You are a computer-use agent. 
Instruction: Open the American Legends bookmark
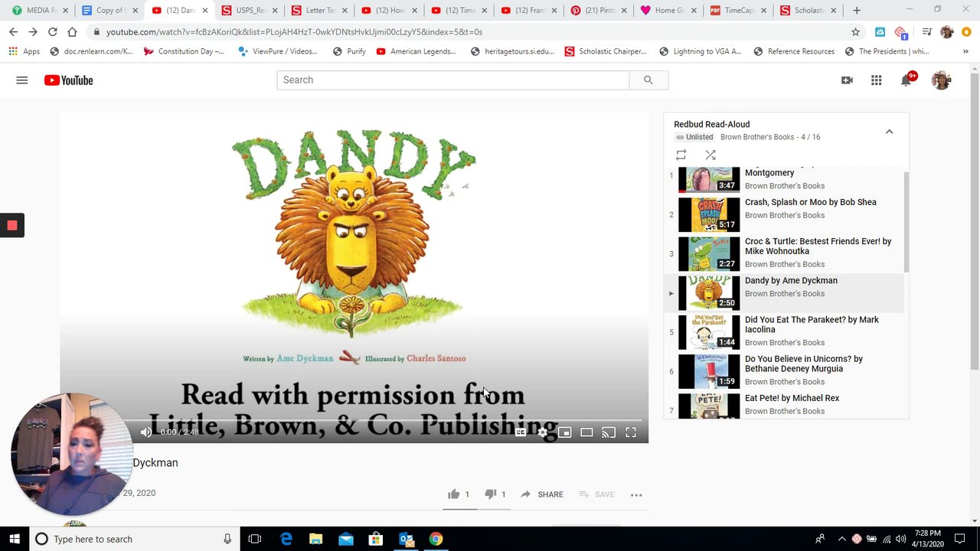pyautogui.click(x=416, y=51)
